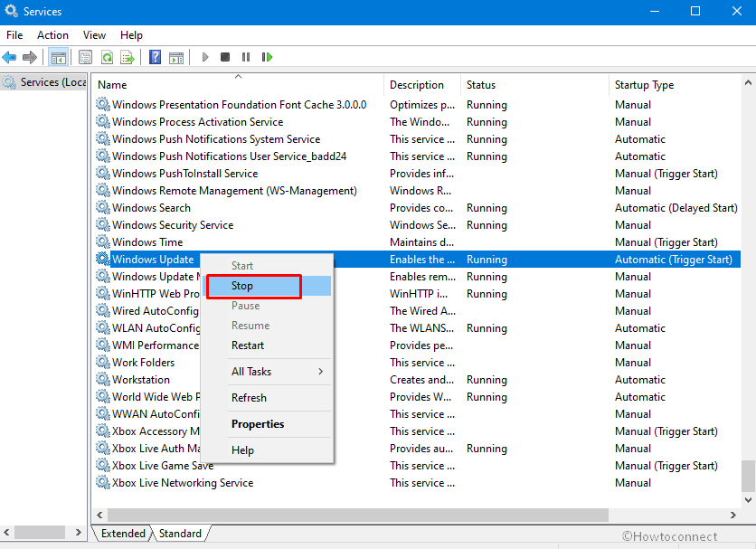Click gear icon of Windows Security Service
This screenshot has height=549, width=756.
103,224
